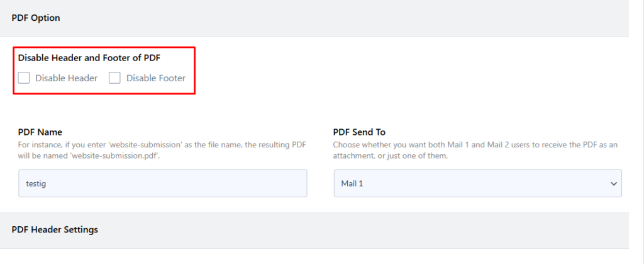644x264 pixels.
Task: Click the "Disable Header" label text
Action: pyautogui.click(x=67, y=78)
